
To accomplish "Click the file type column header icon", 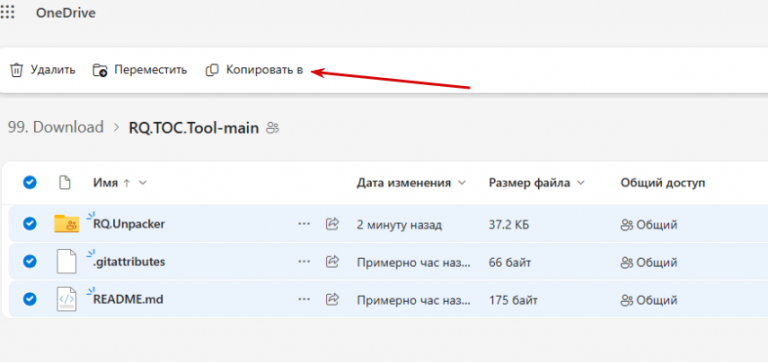I will click(65, 183).
